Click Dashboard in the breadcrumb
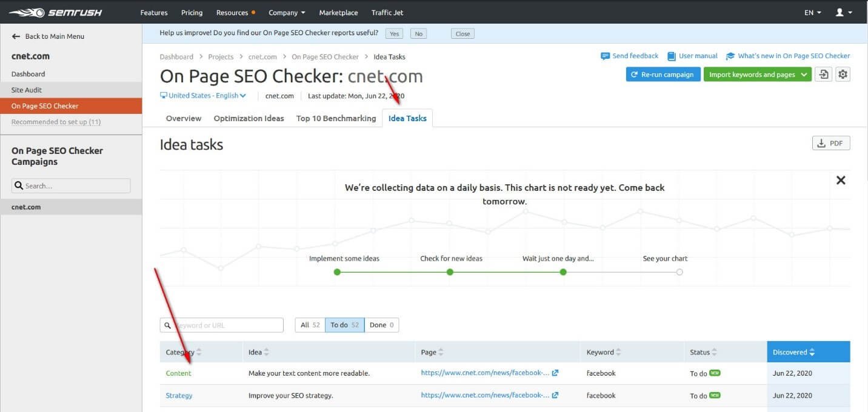 (176, 57)
